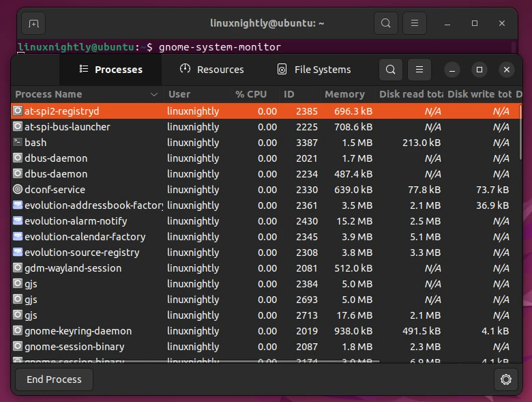
Task: Open new tab button in terminal window
Action: pyautogui.click(x=33, y=23)
